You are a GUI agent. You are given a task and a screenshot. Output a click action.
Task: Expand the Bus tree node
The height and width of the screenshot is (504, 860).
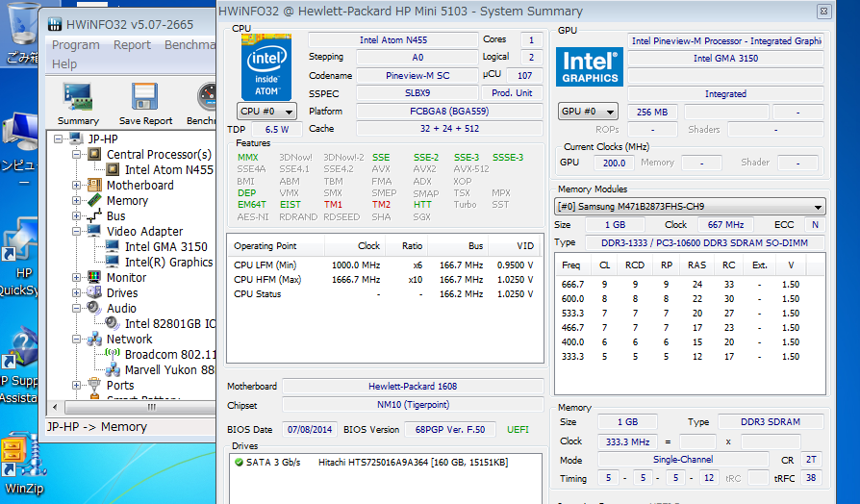click(76, 216)
